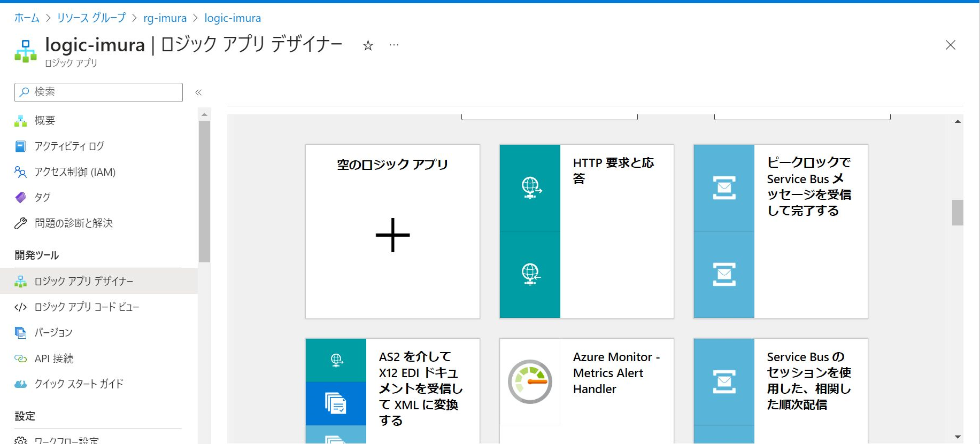980x444 pixels.
Task: Click the X12 documents icon in AS2 card
Action: click(336, 403)
